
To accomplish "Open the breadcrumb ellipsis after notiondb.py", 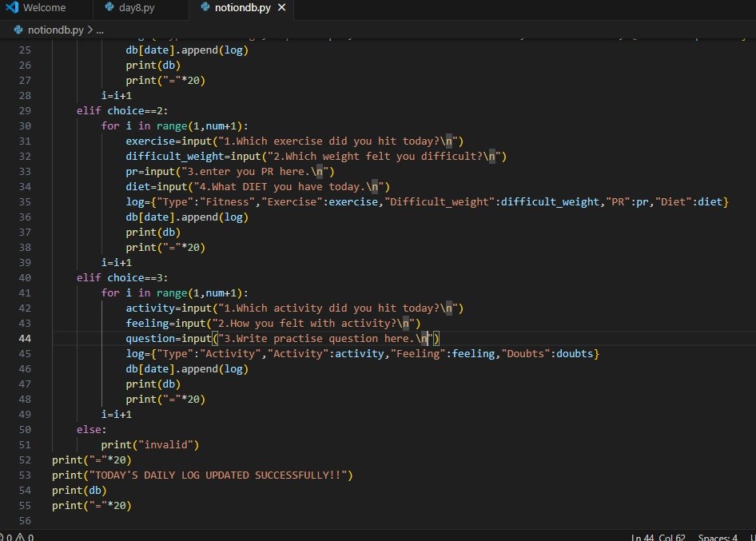I will tap(100, 30).
